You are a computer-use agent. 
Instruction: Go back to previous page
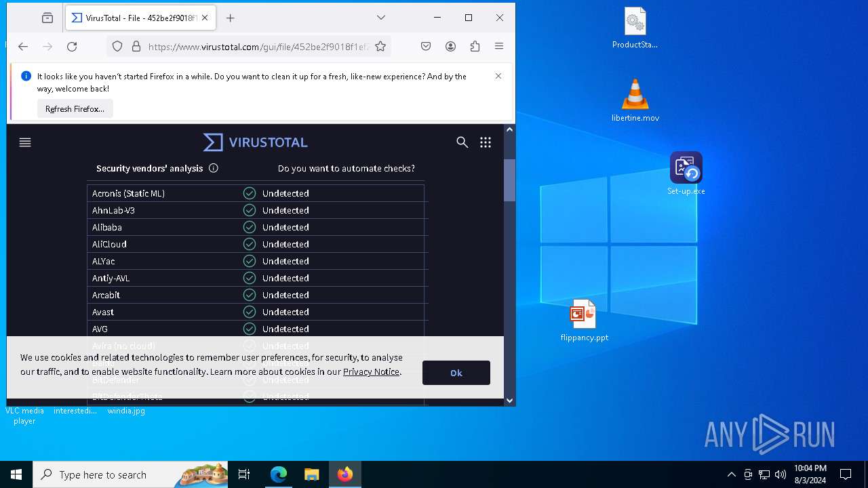tap(23, 46)
